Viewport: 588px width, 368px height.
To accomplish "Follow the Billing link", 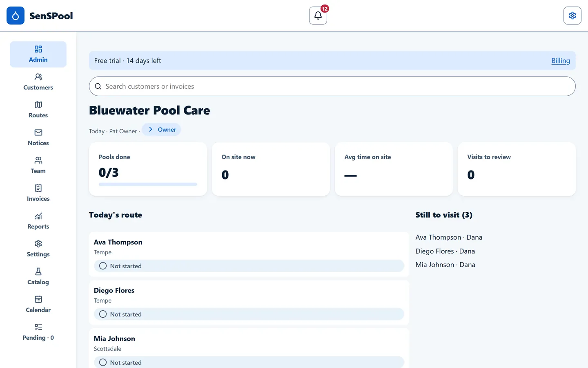I will coord(561,61).
